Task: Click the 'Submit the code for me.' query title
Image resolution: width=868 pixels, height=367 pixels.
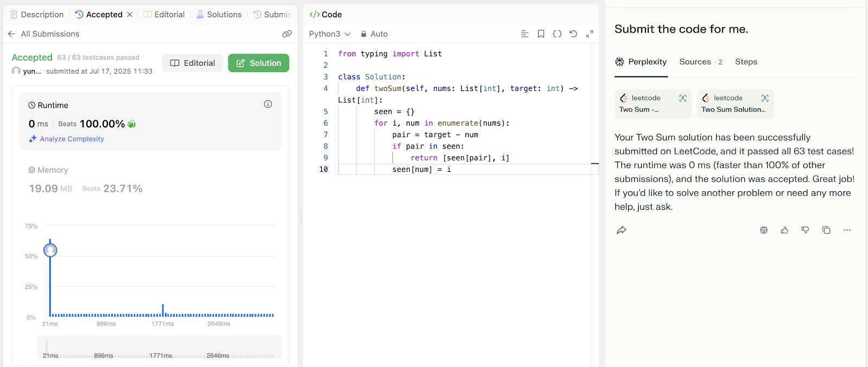Action: point(681,29)
